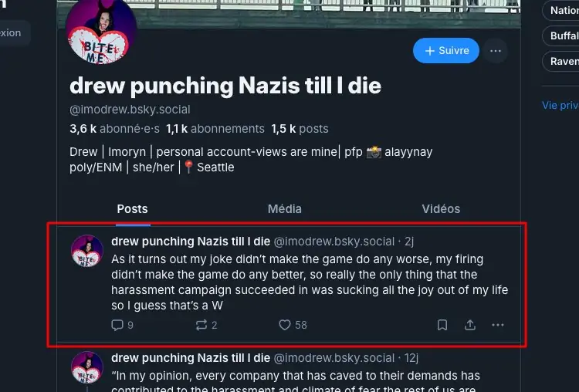
Task: Repost the first post by drew
Action: (203, 325)
